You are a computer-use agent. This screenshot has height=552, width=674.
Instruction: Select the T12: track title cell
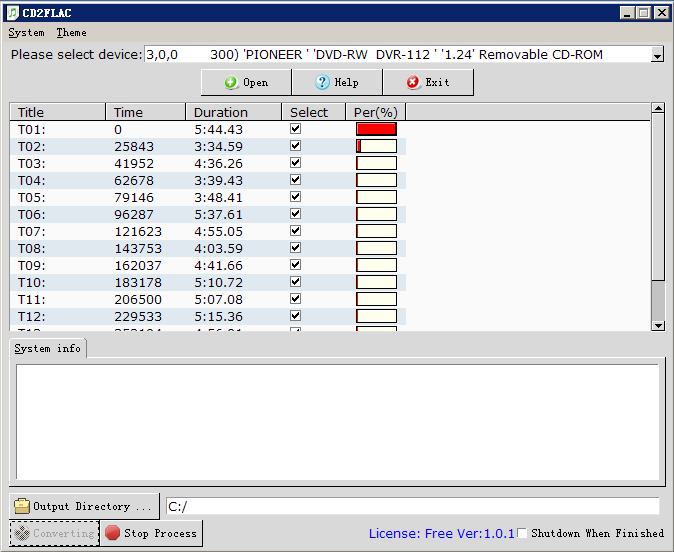click(31, 316)
